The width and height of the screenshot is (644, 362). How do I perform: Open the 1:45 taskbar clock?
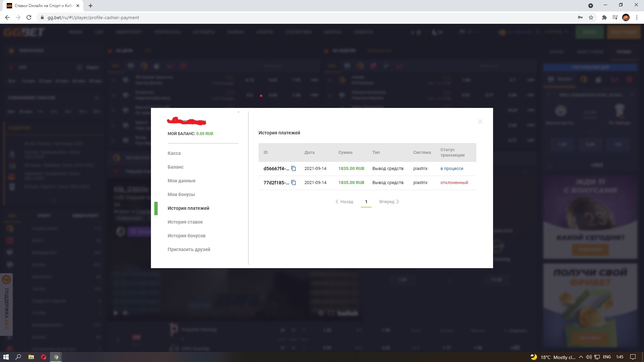(x=620, y=357)
